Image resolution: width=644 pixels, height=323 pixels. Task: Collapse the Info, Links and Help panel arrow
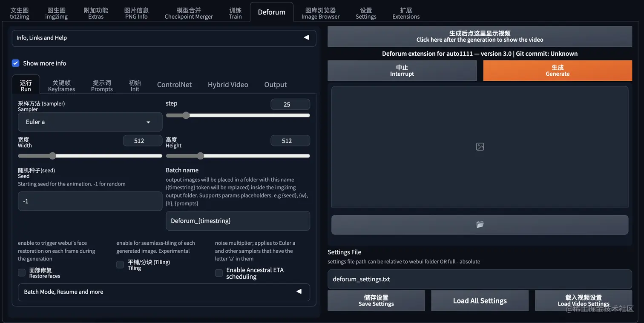tap(306, 38)
